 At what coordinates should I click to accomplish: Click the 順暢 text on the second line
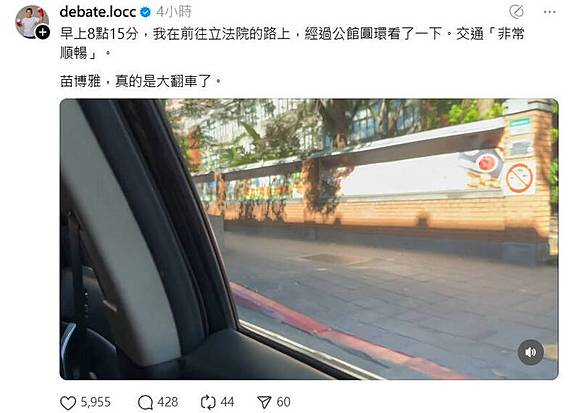[x=74, y=52]
